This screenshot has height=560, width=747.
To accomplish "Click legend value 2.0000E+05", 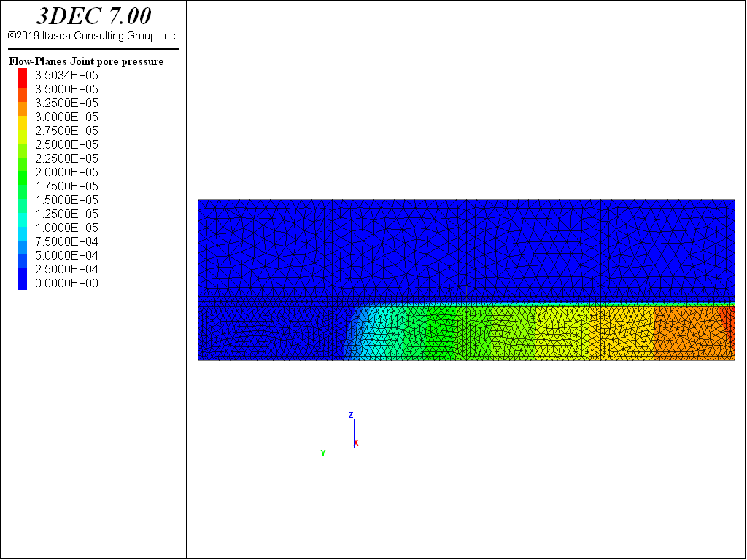I will pyautogui.click(x=66, y=172).
